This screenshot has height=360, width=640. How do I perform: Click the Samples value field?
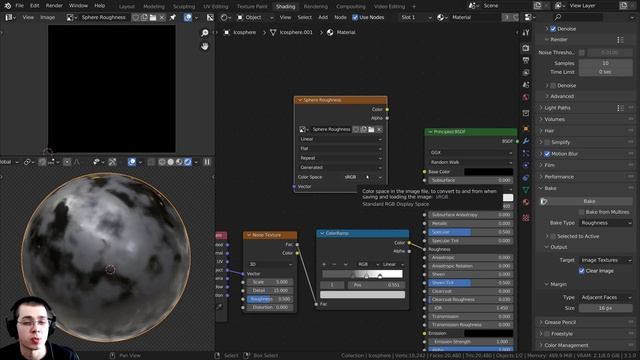[x=606, y=63]
